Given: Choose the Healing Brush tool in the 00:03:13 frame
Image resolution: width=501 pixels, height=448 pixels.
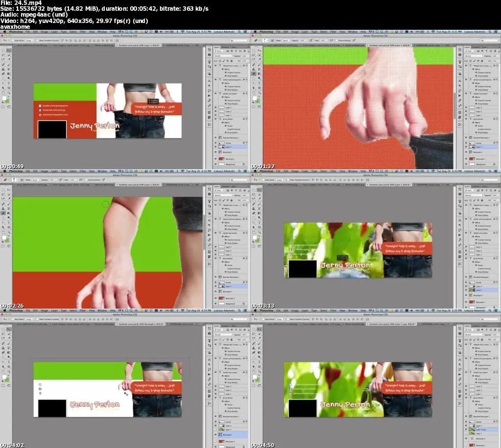Looking at the screenshot, I should click(x=254, y=204).
